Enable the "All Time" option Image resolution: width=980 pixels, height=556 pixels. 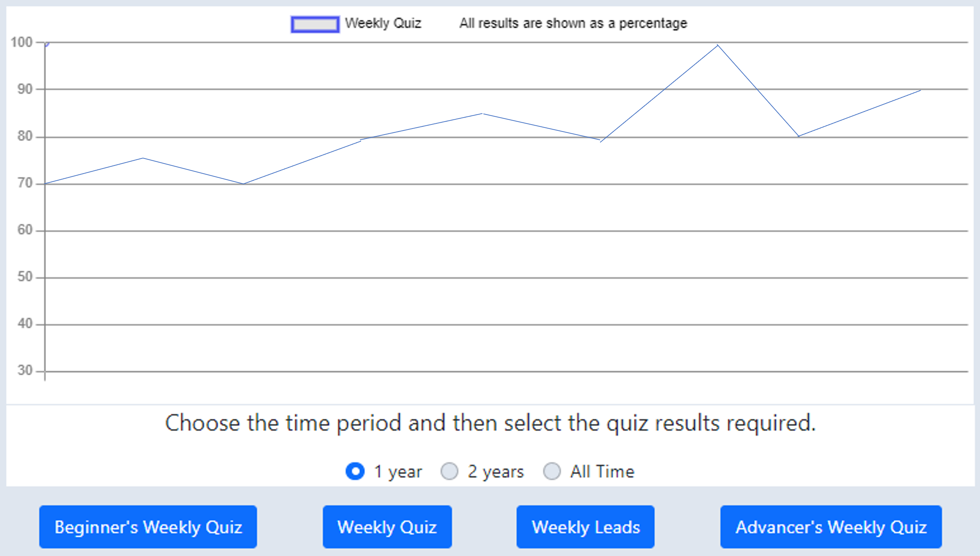click(552, 471)
